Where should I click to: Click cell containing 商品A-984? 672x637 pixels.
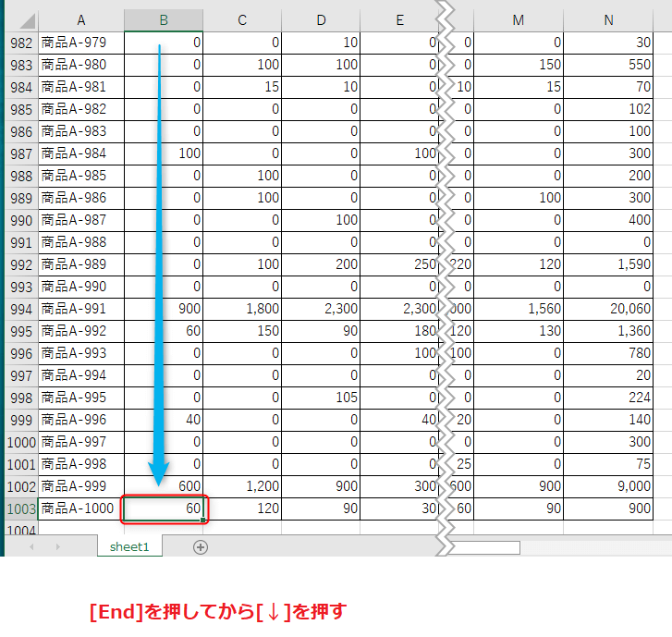(x=81, y=153)
